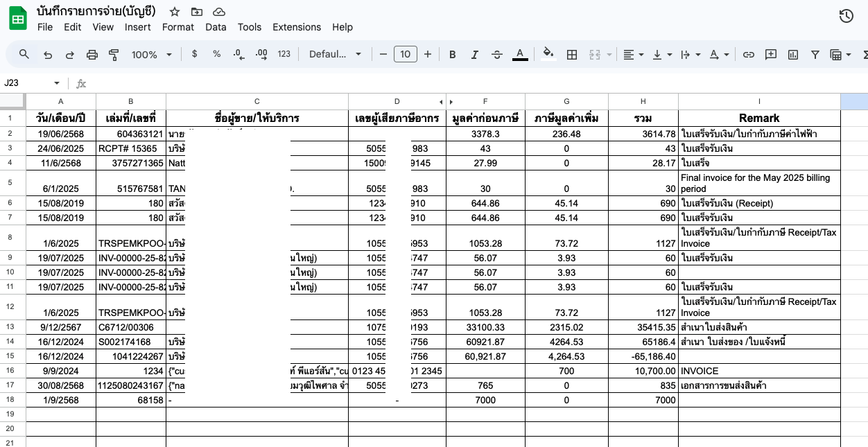Screen dimensions: 868x447
Task: Open the fill color picker
Action: (x=548, y=54)
